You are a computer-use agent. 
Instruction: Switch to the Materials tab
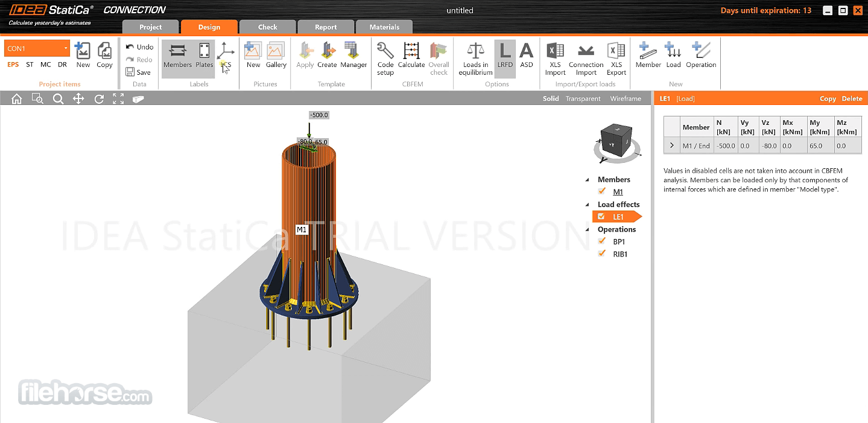pyautogui.click(x=384, y=27)
